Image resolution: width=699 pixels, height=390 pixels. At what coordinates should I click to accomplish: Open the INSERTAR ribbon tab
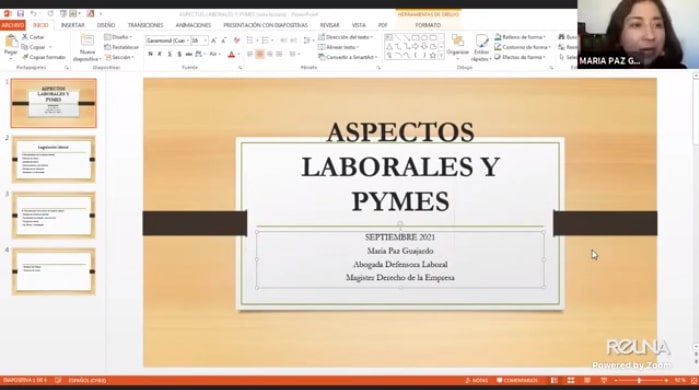[x=73, y=25]
